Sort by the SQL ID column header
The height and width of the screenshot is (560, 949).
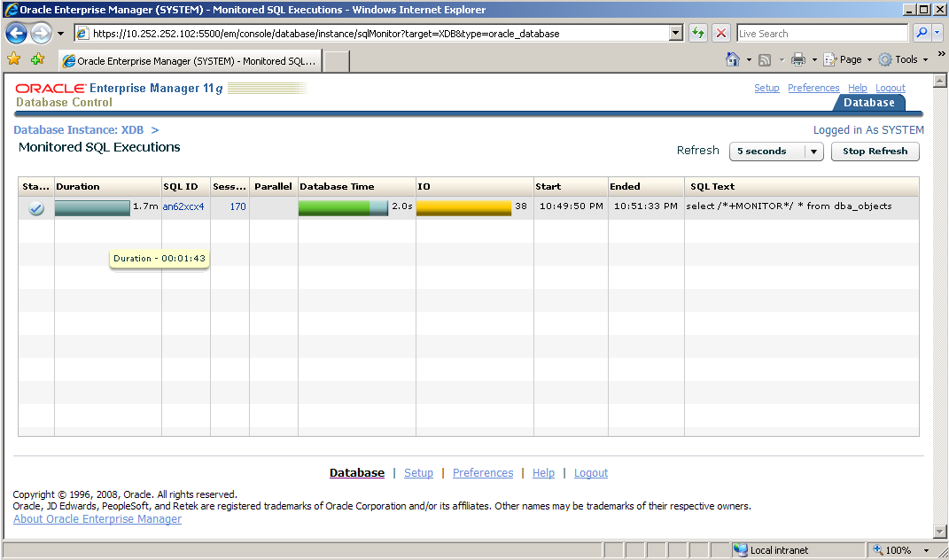pyautogui.click(x=186, y=186)
